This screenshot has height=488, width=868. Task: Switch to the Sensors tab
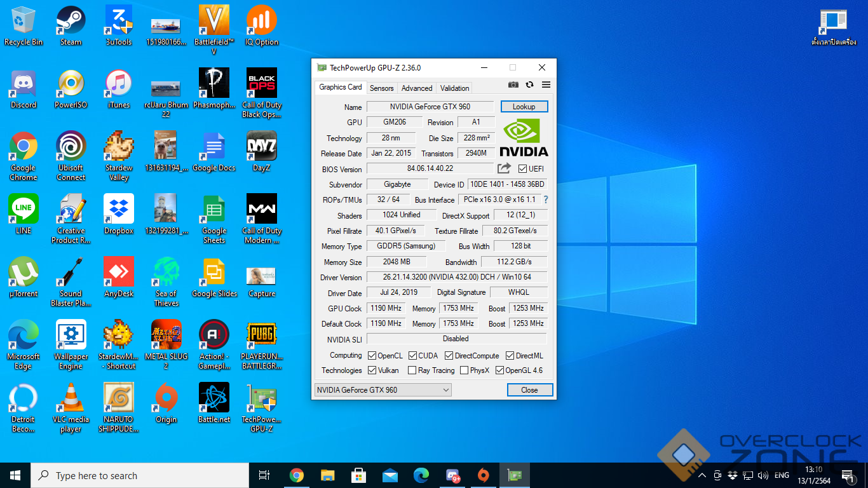tap(381, 88)
